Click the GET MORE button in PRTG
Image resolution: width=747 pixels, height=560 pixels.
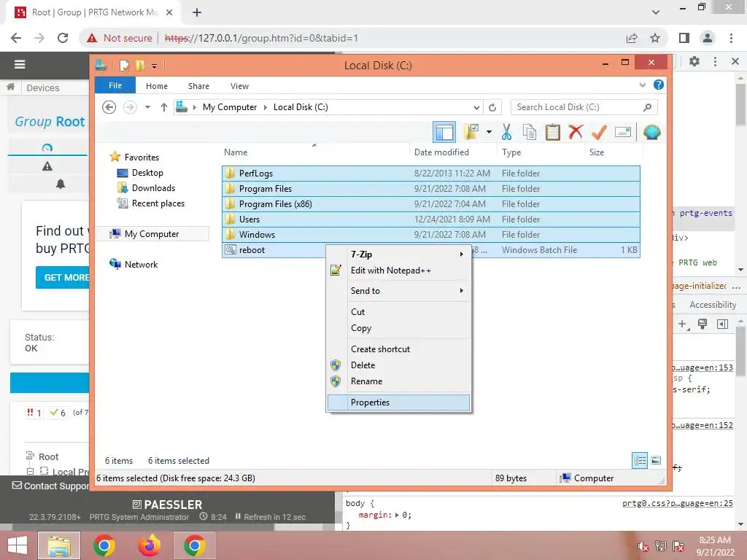click(x=63, y=278)
